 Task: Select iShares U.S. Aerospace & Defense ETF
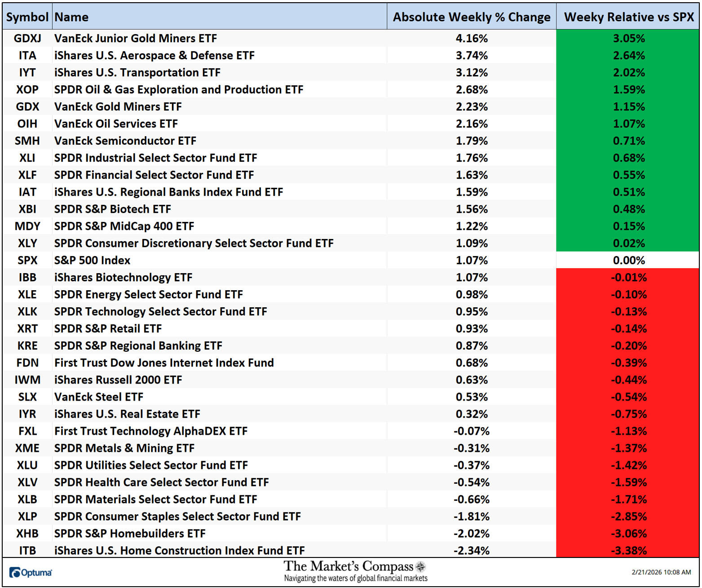point(155,55)
